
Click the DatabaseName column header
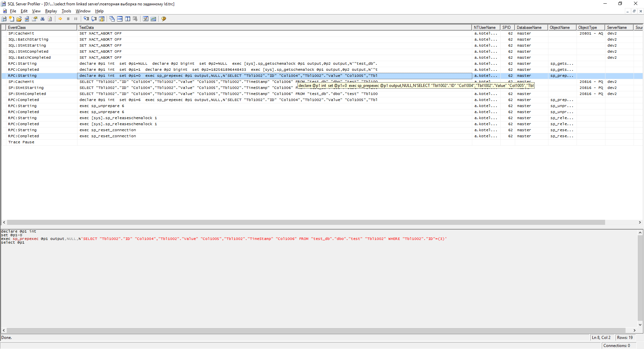531,28
